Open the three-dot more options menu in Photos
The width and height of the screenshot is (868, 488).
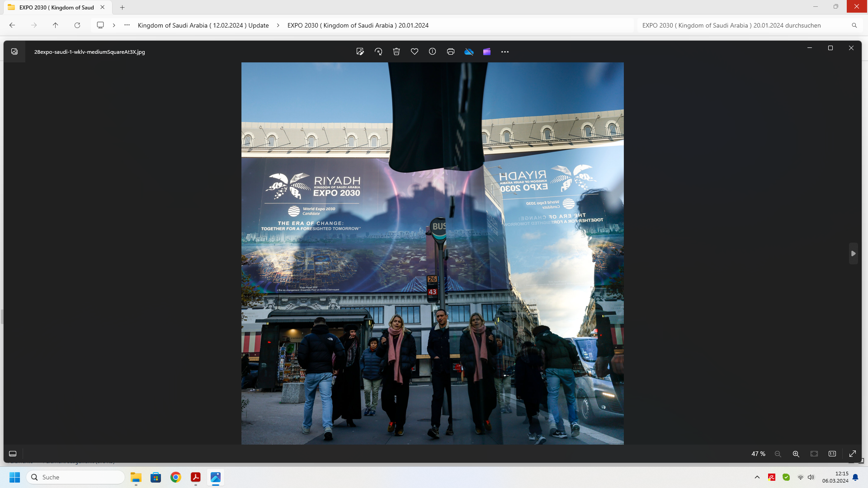(x=505, y=52)
